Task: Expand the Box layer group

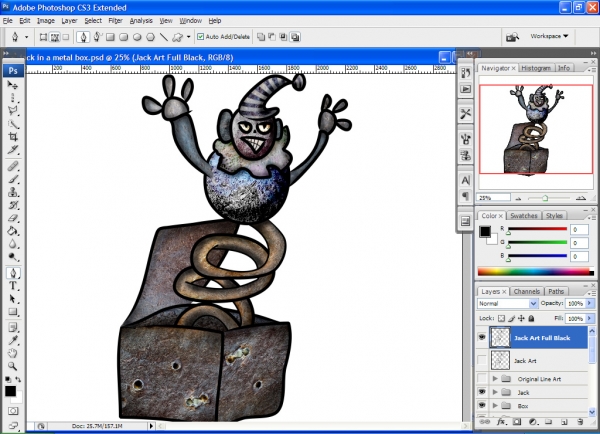Action: click(495, 405)
